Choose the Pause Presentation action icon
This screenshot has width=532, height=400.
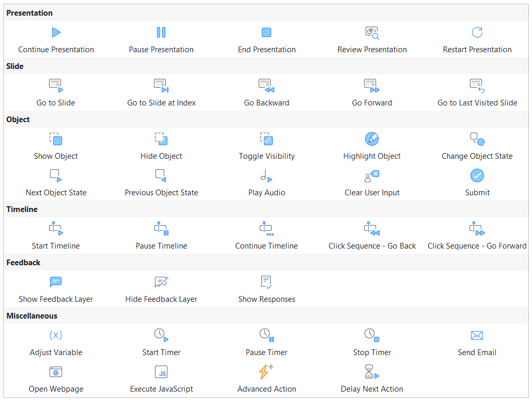coord(161,33)
